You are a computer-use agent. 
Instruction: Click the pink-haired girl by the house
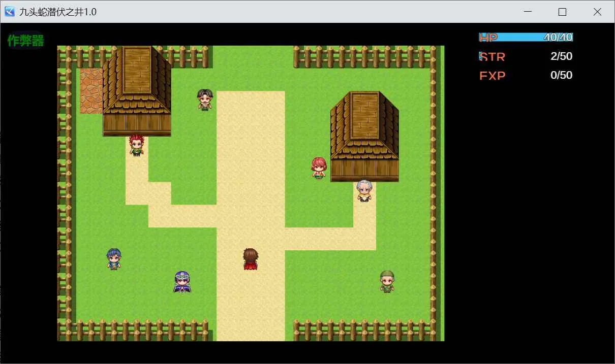tap(319, 168)
